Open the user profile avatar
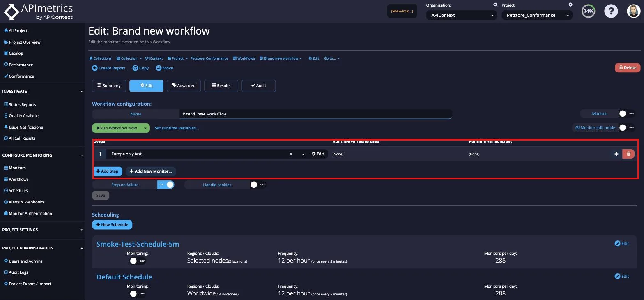644x300 pixels. coord(634,11)
